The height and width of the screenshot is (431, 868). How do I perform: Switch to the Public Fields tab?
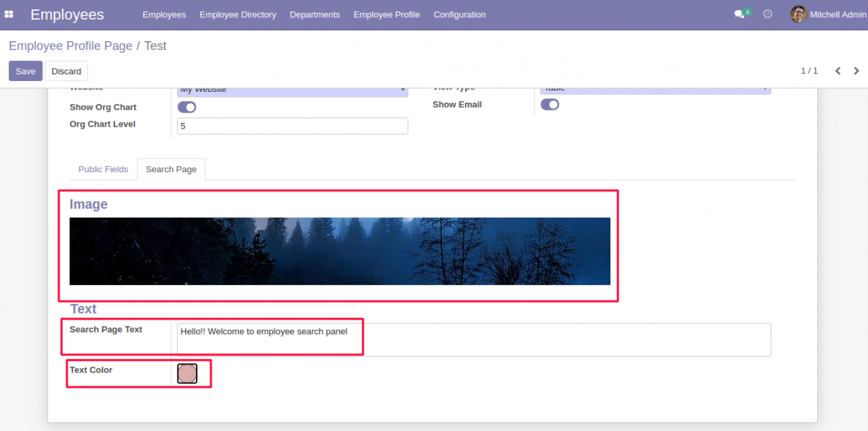coord(103,169)
